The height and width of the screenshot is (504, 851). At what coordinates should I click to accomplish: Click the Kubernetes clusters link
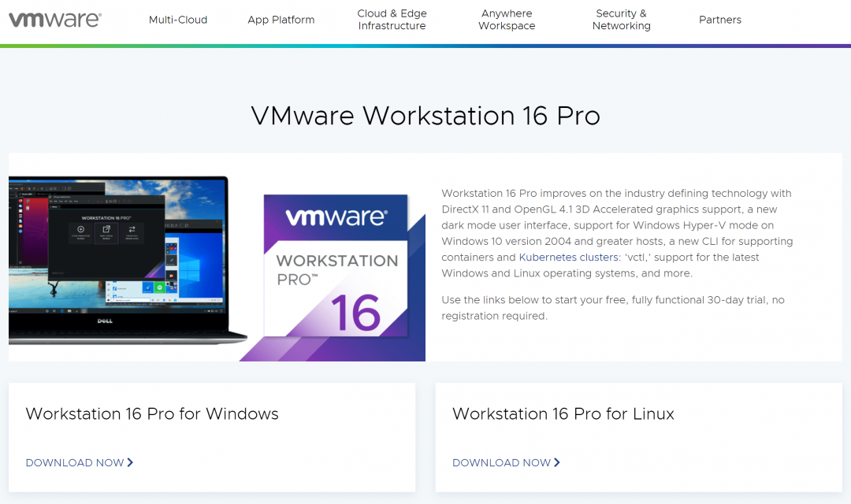pos(568,257)
